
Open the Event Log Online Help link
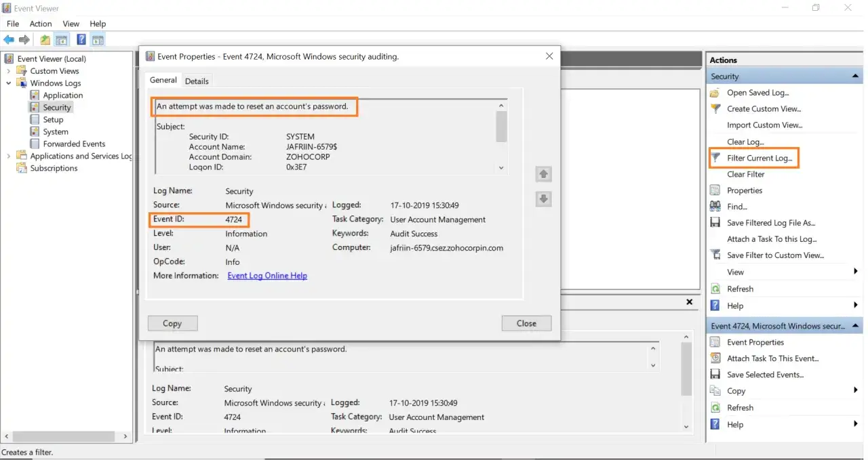(x=267, y=276)
